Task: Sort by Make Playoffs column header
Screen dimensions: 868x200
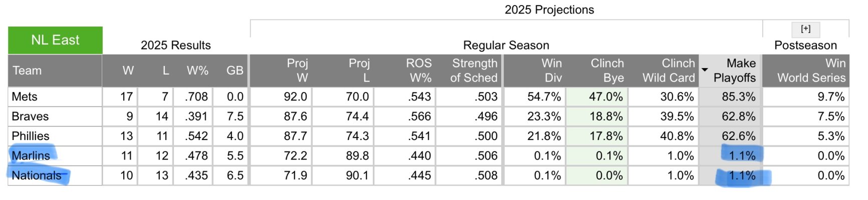Action: 734,70
